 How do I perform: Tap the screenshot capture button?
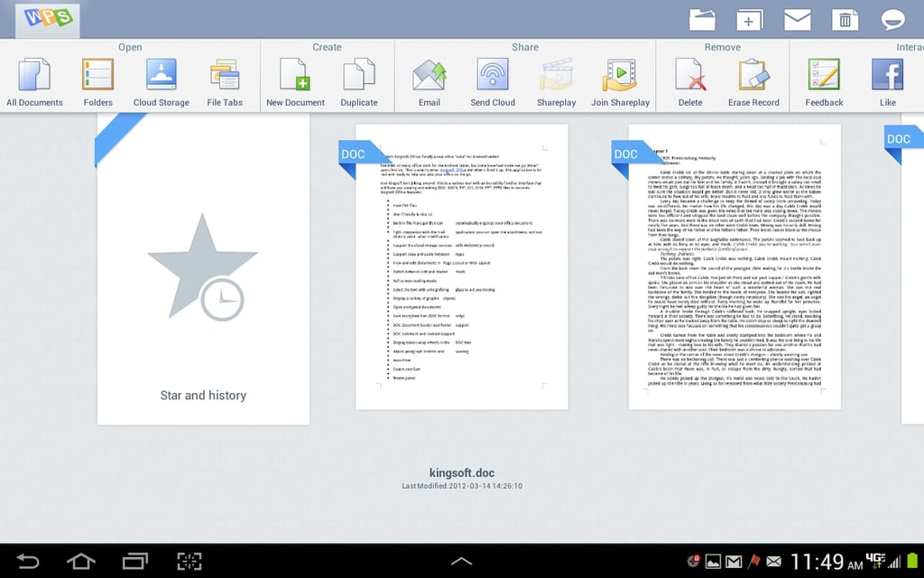point(189,561)
